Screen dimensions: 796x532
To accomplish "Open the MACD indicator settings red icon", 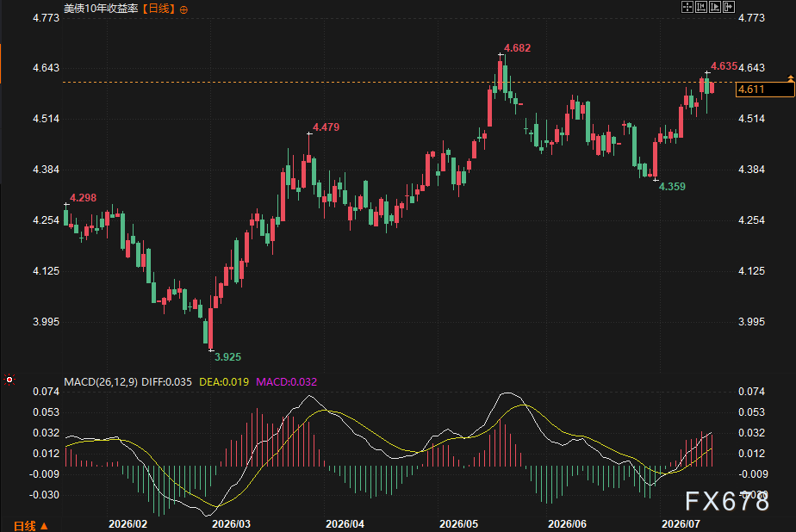I will [x=9, y=380].
